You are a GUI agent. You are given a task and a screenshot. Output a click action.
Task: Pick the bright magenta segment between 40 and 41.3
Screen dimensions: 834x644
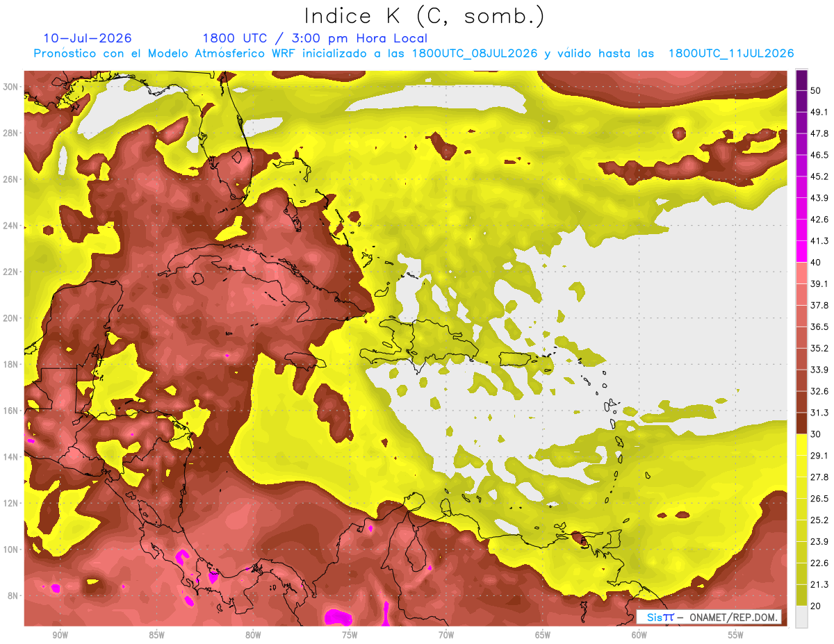[801, 251]
